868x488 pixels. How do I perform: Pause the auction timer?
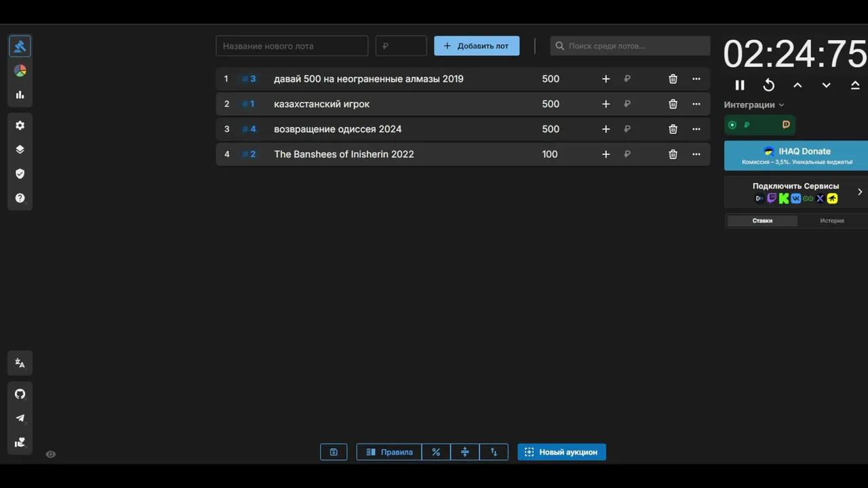click(x=740, y=85)
